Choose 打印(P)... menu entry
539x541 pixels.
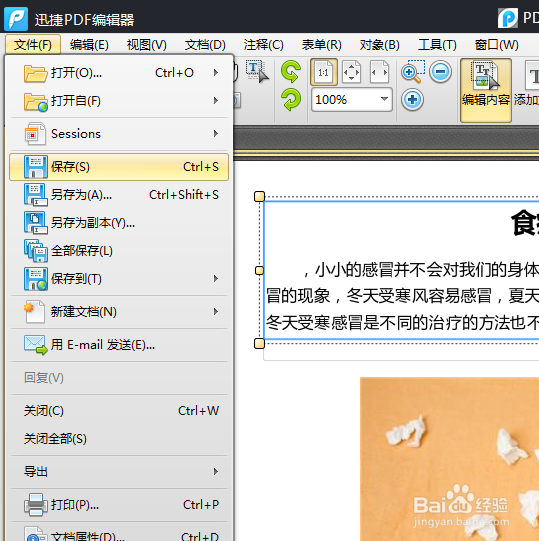tap(119, 505)
